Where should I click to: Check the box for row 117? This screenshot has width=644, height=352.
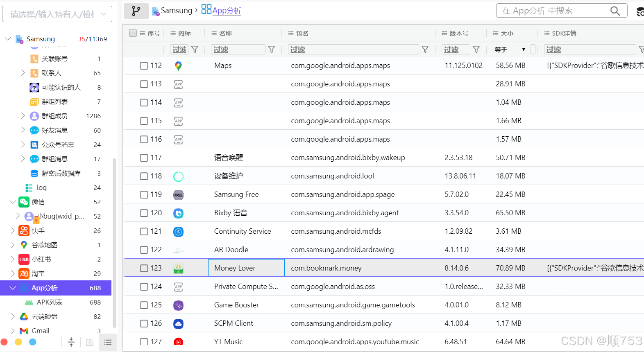click(144, 158)
